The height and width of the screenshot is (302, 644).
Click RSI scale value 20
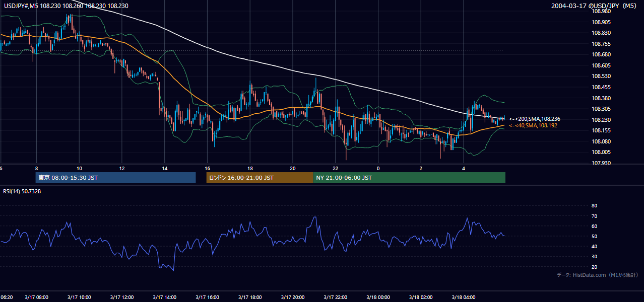[x=594, y=267]
